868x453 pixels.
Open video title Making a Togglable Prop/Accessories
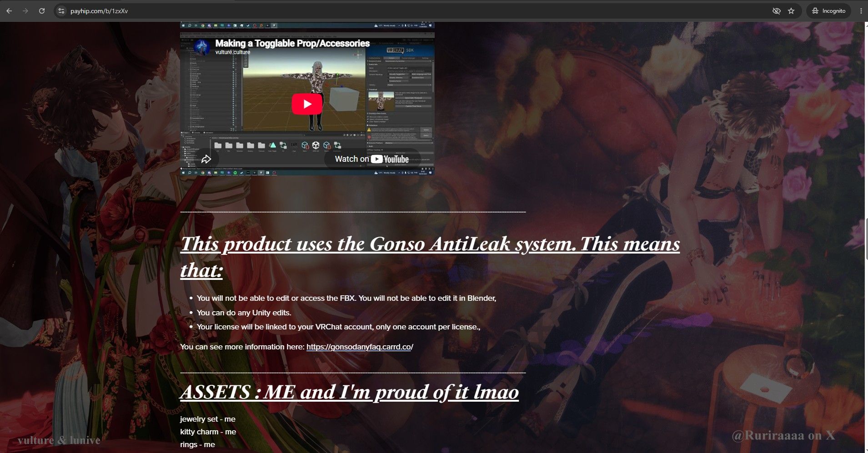292,43
